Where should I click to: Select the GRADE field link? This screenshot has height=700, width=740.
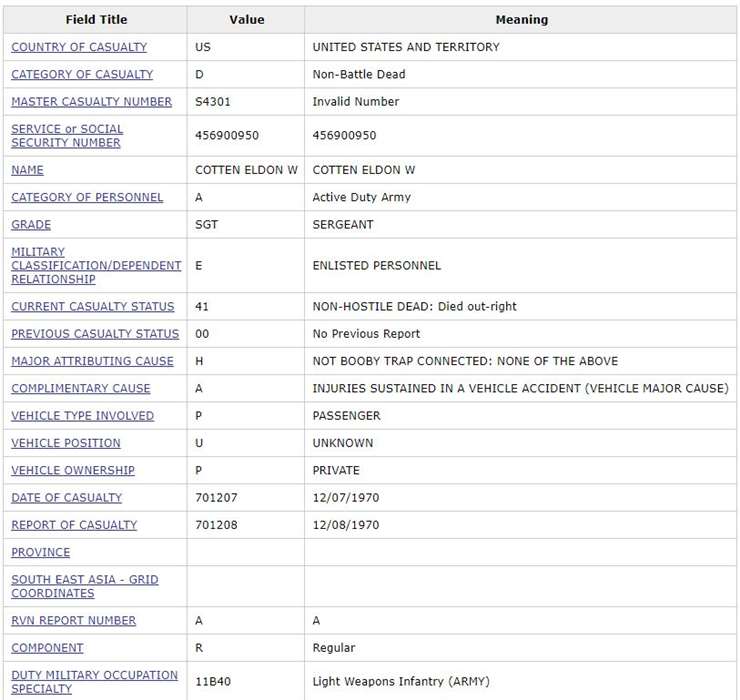pyautogui.click(x=31, y=225)
